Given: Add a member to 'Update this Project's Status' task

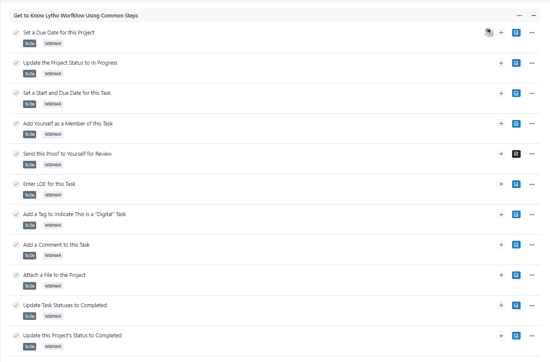Looking at the screenshot, I should (x=501, y=336).
